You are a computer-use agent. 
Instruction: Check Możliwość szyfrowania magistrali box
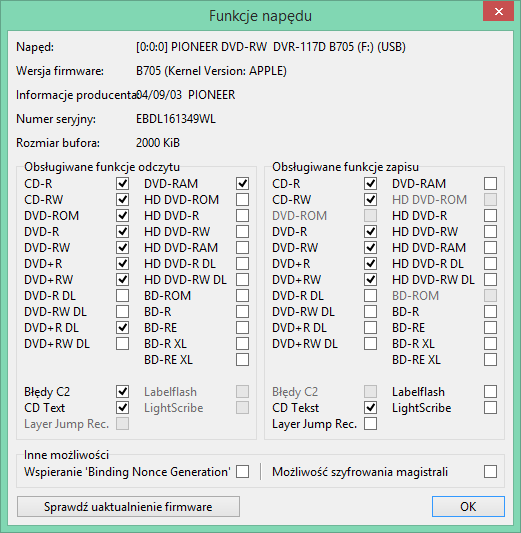[x=490, y=471]
